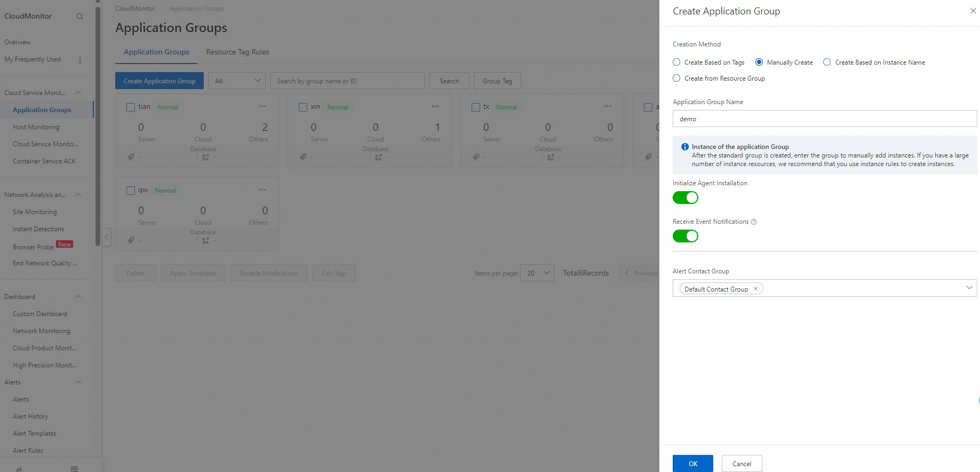Open Host Monitoring in sidebar
The image size is (980, 472).
[x=36, y=127]
